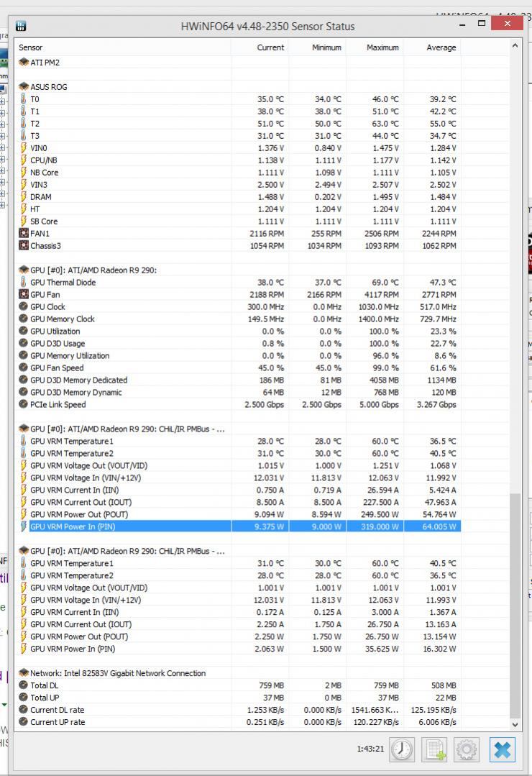
Task: Click the scrollbar up arrow
Action: [515, 45]
